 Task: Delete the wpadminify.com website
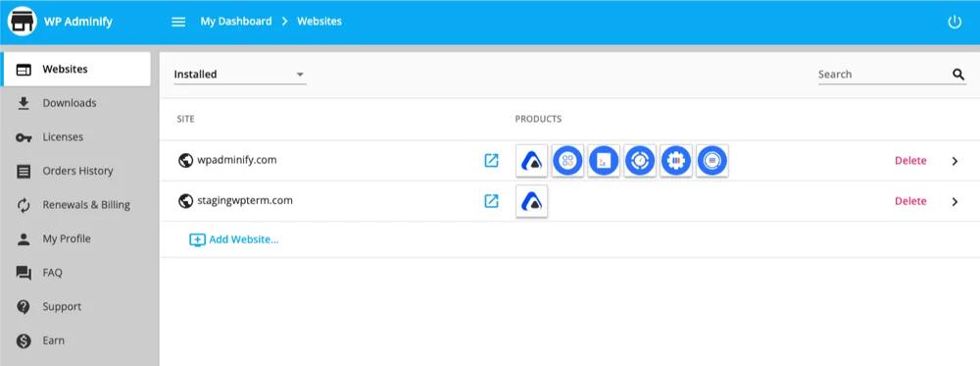(x=910, y=161)
